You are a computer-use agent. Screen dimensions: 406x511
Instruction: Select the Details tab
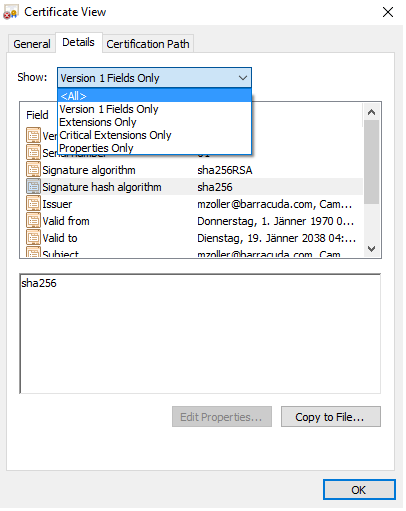coord(79,42)
